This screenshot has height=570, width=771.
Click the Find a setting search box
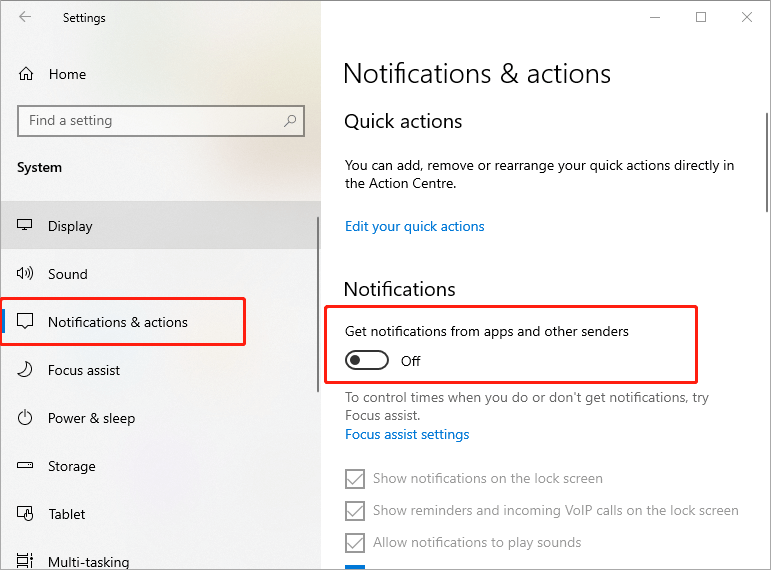[150, 121]
